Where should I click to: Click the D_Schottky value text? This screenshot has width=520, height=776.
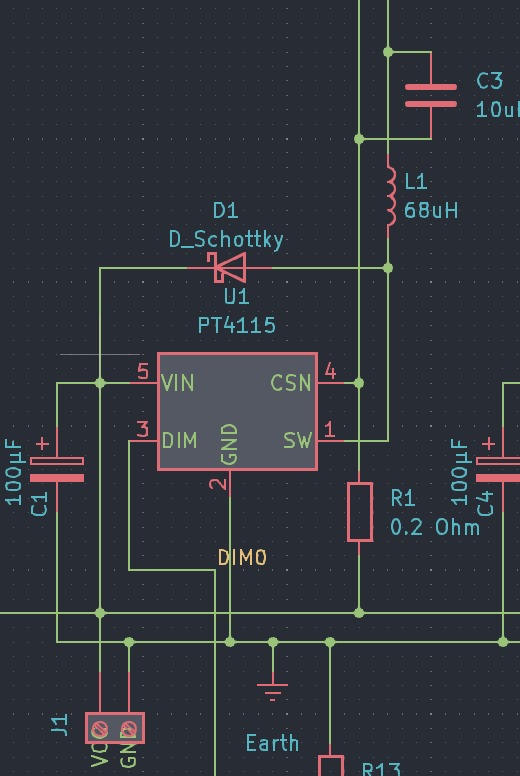226,240
